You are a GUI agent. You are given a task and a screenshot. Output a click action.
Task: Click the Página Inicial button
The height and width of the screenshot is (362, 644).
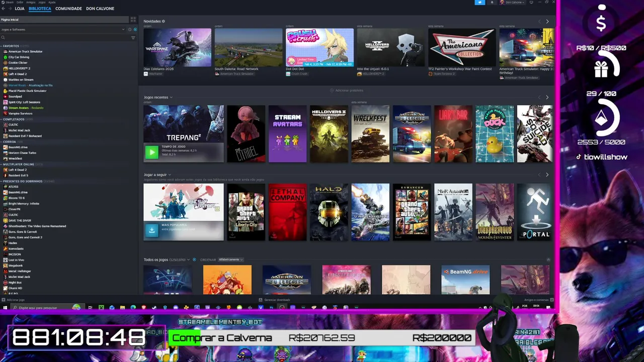coord(64,20)
